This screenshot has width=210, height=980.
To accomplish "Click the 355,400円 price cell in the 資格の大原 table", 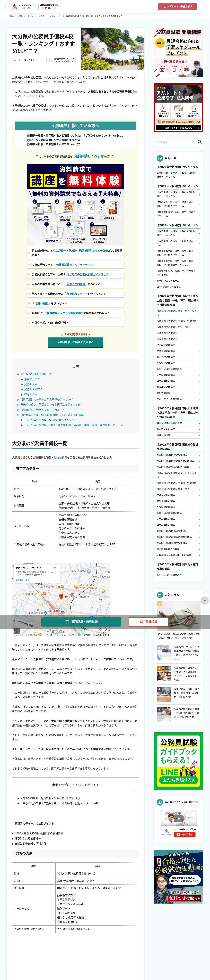I will tap(97, 874).
